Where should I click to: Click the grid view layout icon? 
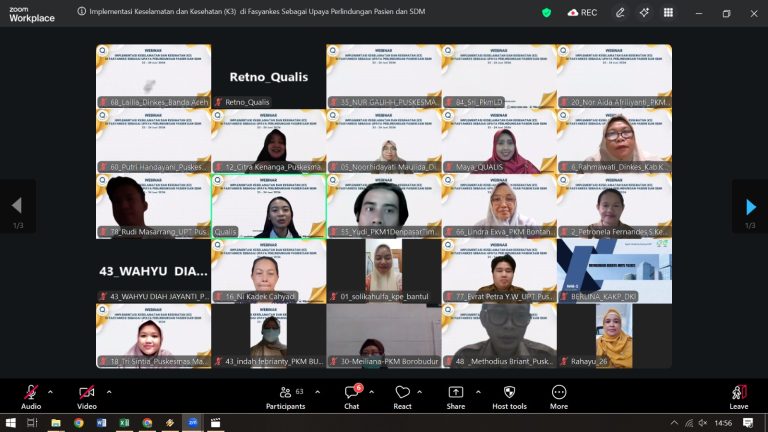668,13
